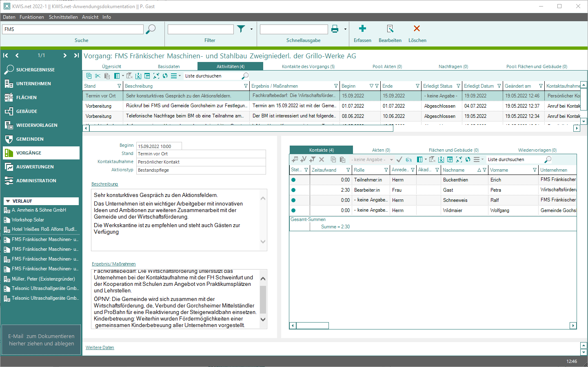This screenshot has height=367, width=588.
Task: Toggle filter on the Rolle column
Action: point(386,170)
